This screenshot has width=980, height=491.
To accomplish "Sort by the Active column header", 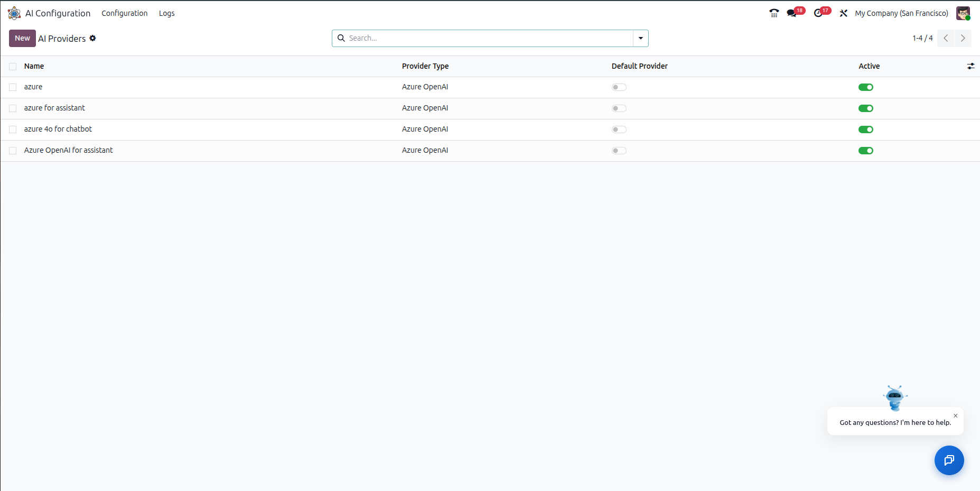I will (869, 66).
